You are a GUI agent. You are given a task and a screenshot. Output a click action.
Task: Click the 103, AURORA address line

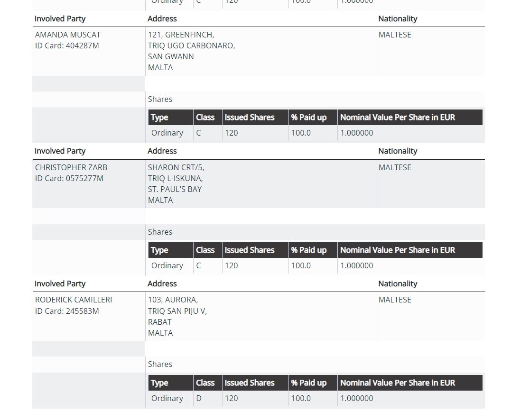click(x=173, y=300)
